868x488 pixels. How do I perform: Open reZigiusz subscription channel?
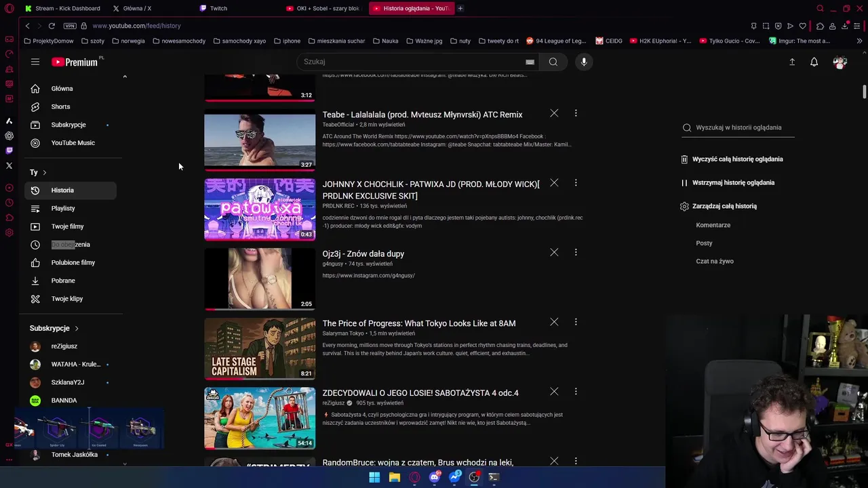[x=71, y=346]
